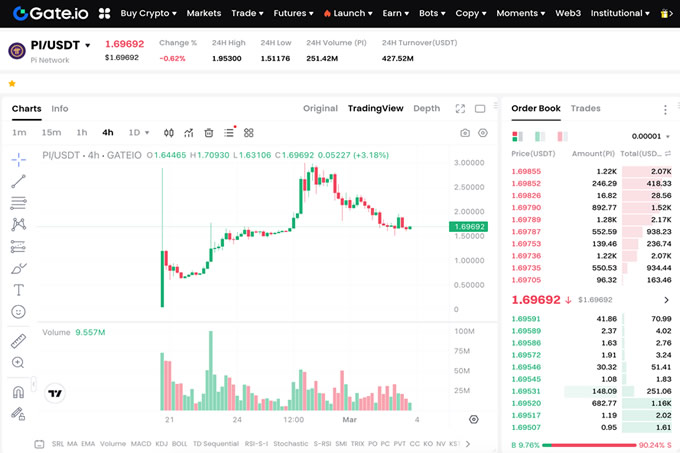Switch to the Depth chart tab
This screenshot has height=453, width=680.
[x=426, y=108]
